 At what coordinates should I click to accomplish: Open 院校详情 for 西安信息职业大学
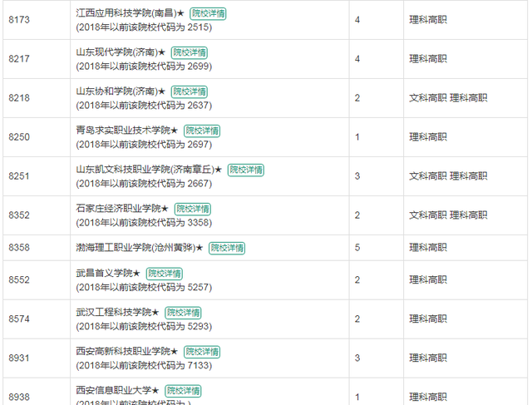[183, 391]
